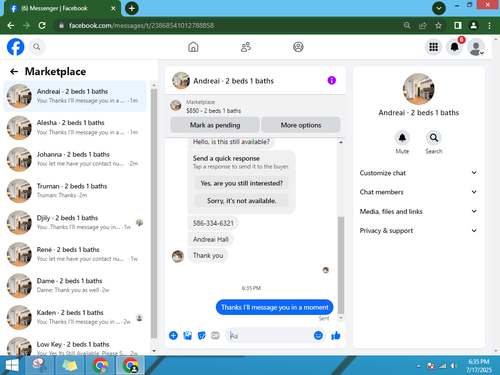Open the Groups icon in top navigation
The image size is (500, 375).
298,47
